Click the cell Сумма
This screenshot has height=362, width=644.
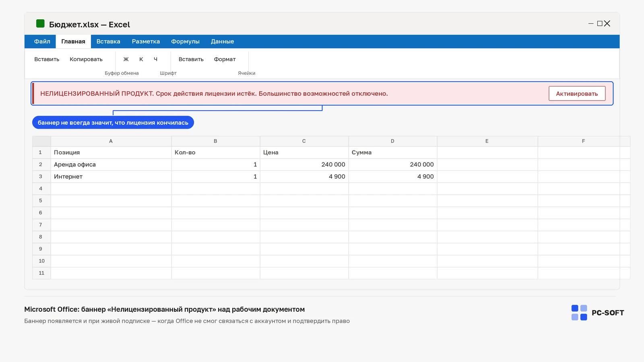(x=393, y=152)
